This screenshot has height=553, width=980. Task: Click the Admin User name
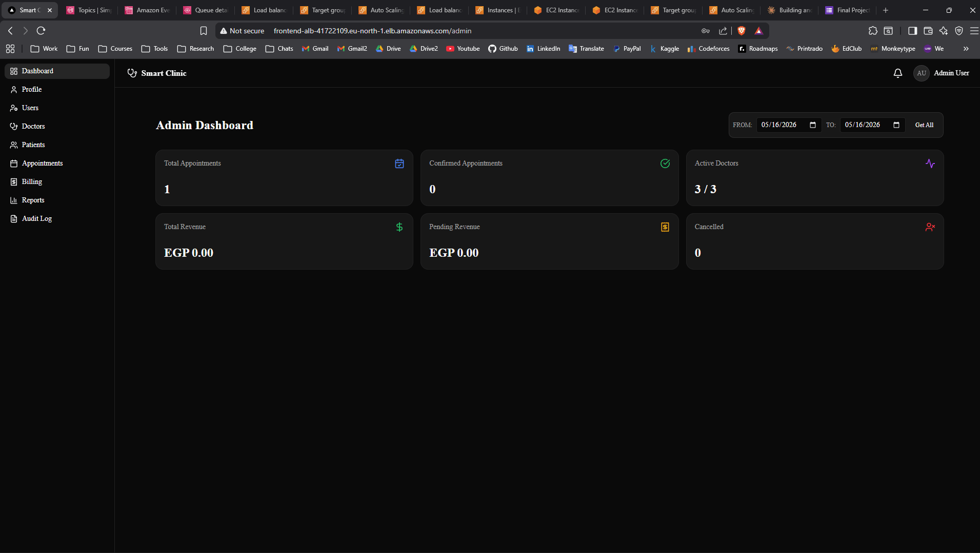tap(951, 73)
